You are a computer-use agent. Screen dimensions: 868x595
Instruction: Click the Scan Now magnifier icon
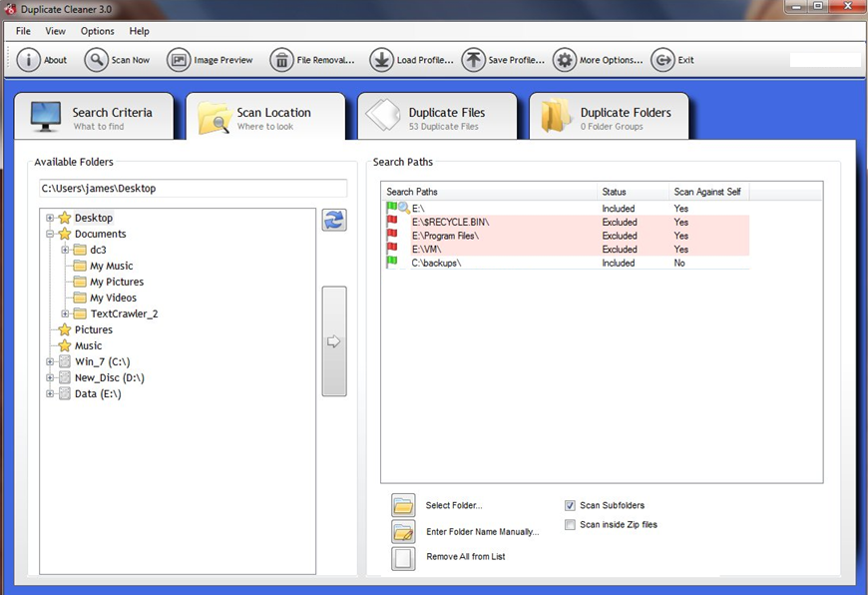[x=96, y=60]
